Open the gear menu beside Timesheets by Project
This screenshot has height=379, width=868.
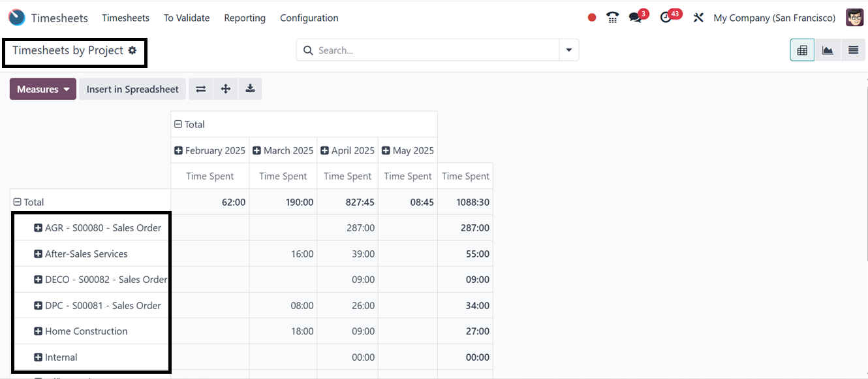[132, 50]
